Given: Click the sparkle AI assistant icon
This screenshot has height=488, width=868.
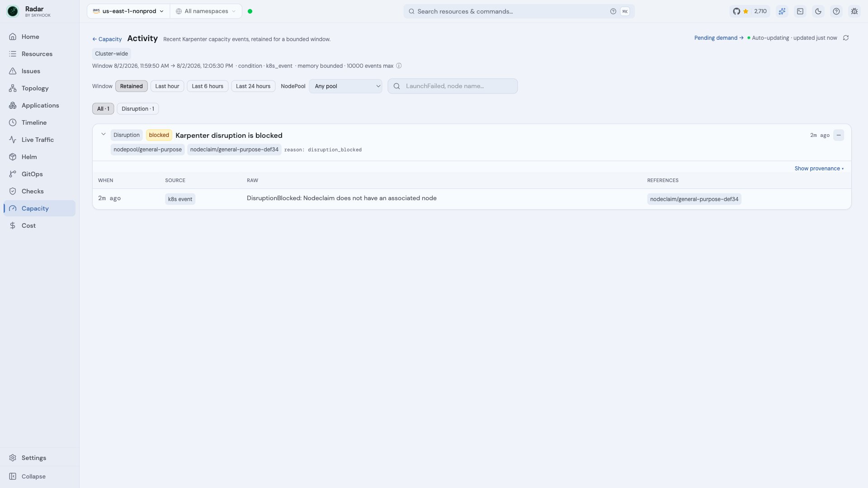Looking at the screenshot, I should [x=782, y=11].
